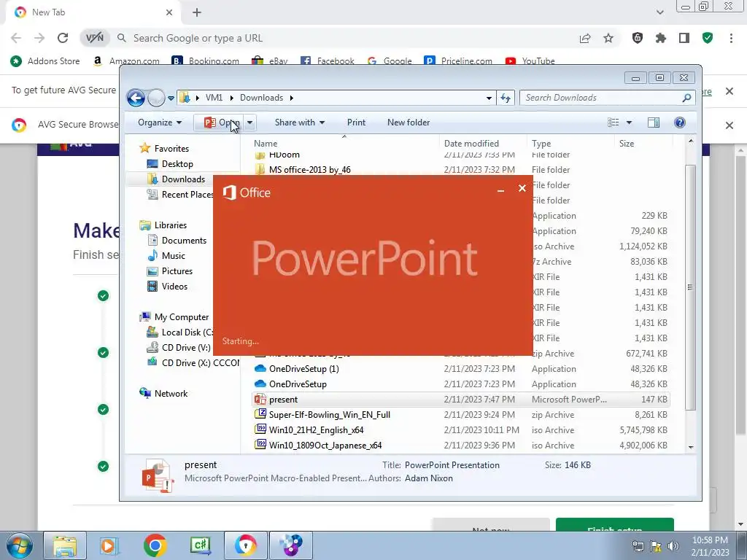This screenshot has height=560, width=747.
Task: Select Libraries in navigation pane
Action: tap(170, 225)
